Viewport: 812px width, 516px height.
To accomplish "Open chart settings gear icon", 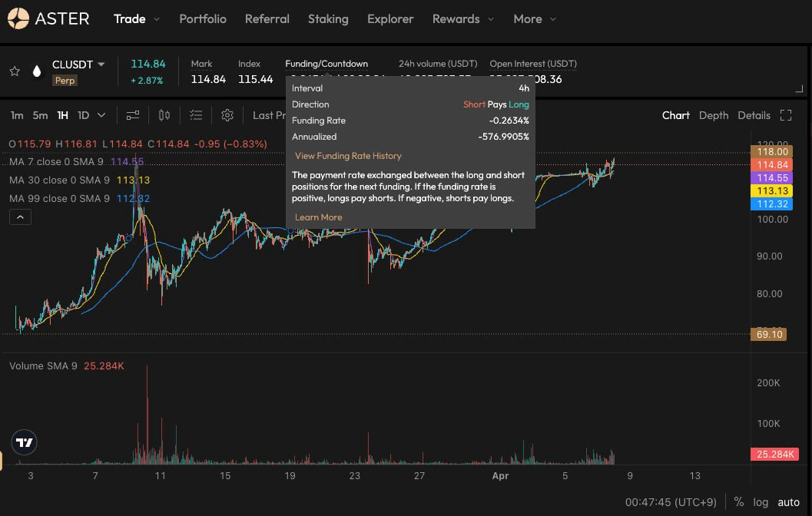I will (227, 115).
